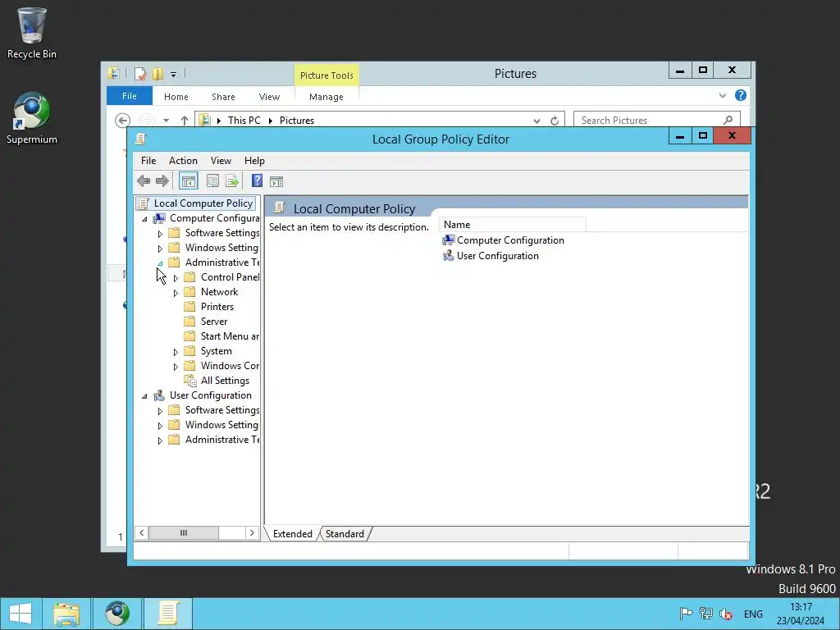Collapse the User Configuration tree node
The height and width of the screenshot is (630, 840).
coord(144,396)
